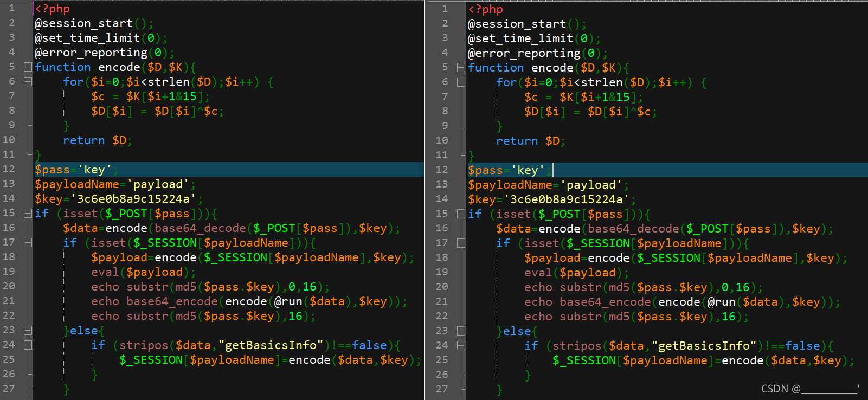
Task: Click echo base64_encode line in right pane
Action: (682, 302)
